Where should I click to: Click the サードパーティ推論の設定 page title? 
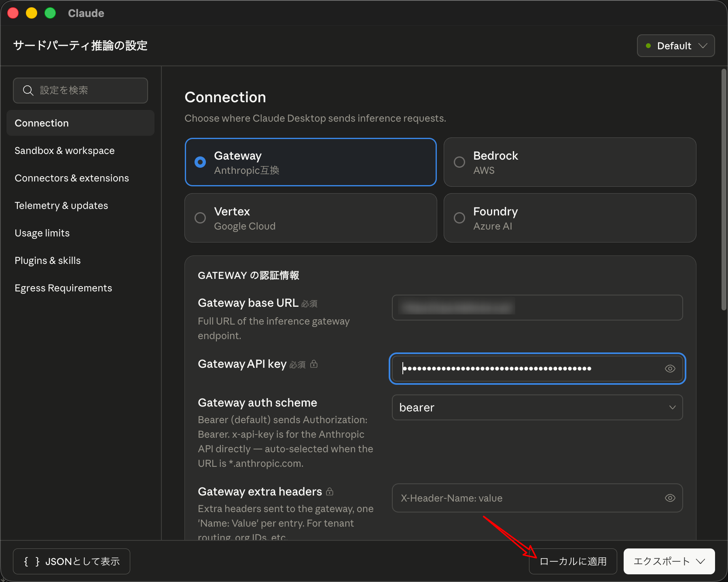click(80, 45)
